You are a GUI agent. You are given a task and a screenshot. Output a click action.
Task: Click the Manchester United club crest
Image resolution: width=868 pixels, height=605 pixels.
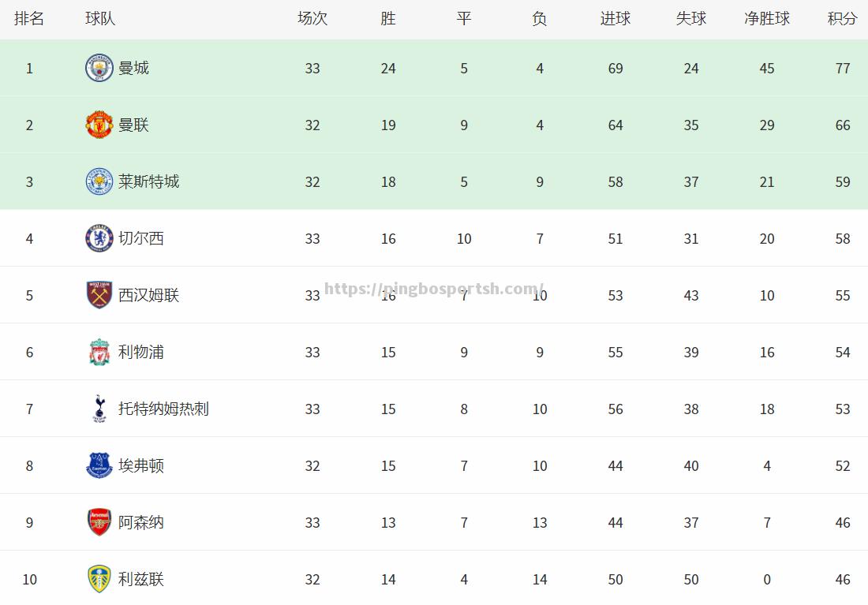(99, 125)
